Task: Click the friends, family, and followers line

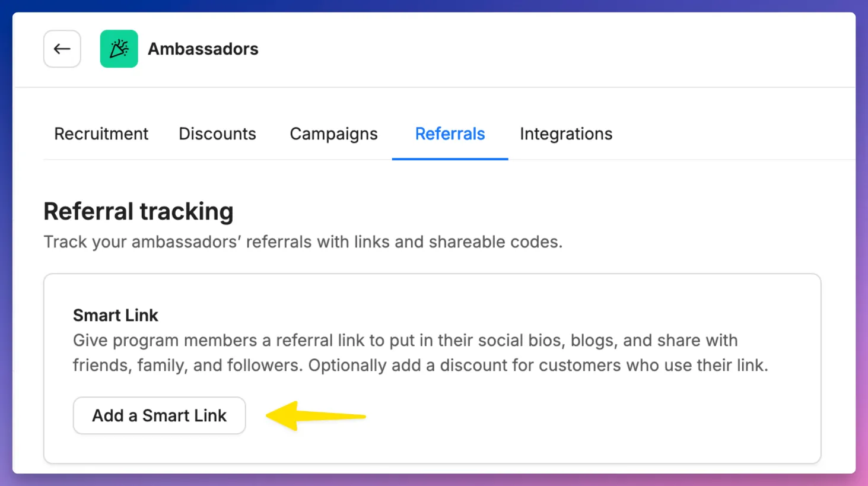Action: tap(421, 366)
